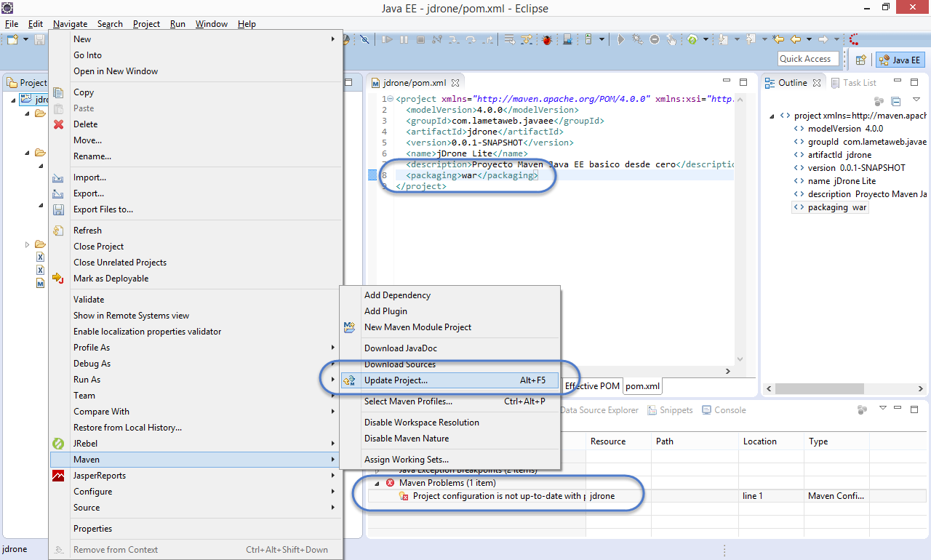Click the Collapse All icon in Outline view
Screen dimensions: 931x560
(x=896, y=101)
